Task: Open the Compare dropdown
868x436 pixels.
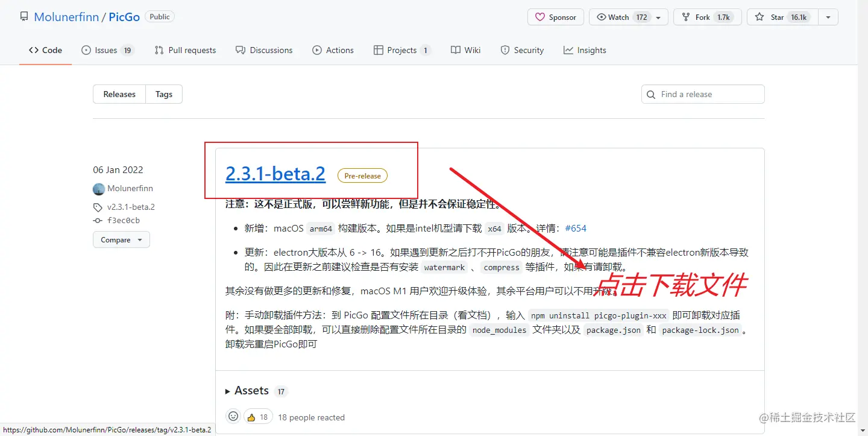Action: point(121,239)
